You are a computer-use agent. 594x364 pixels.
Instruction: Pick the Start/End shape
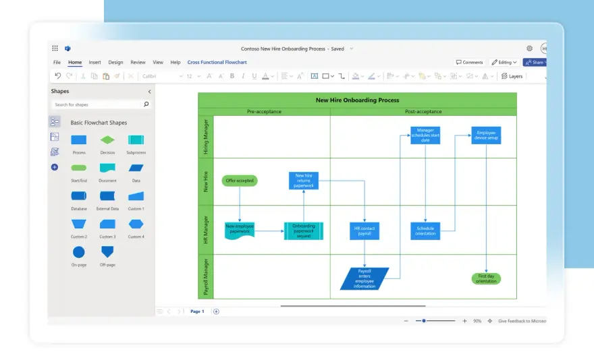click(79, 168)
